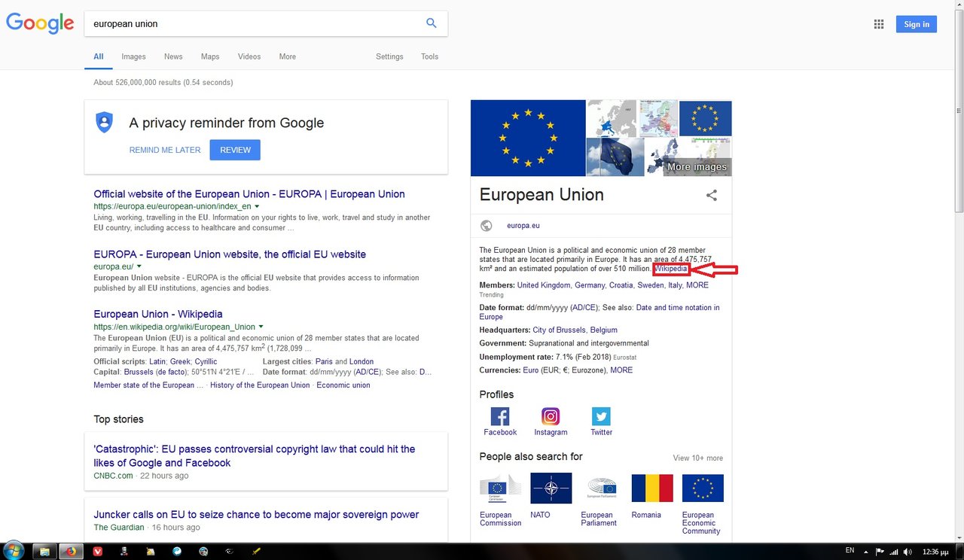The width and height of the screenshot is (964, 560).
Task: Open Windows Start button in taskbar
Action: point(13,550)
